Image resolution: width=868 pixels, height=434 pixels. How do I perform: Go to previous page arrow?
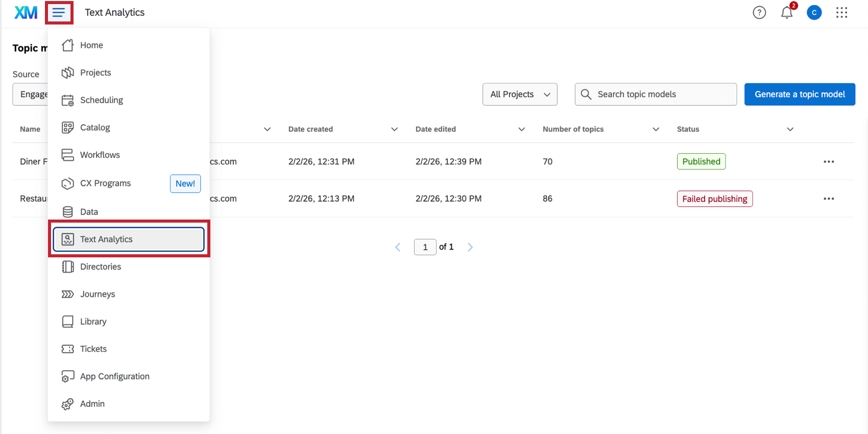click(x=398, y=247)
